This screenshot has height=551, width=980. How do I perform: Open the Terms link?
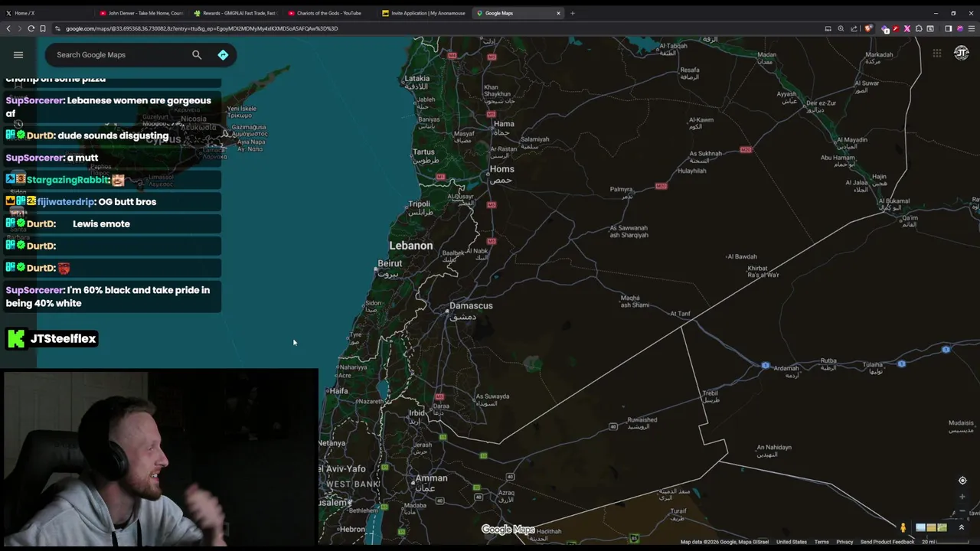tap(822, 542)
